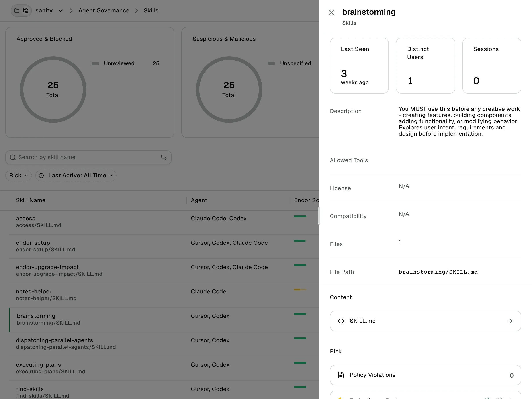532x399 pixels.
Task: Click the document icon beside Policy Violations
Action: 341,375
